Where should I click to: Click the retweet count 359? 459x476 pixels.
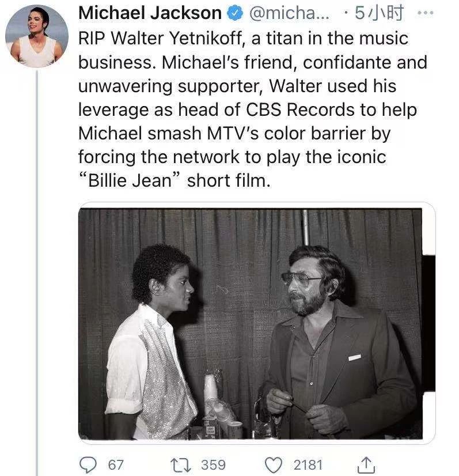213,464
